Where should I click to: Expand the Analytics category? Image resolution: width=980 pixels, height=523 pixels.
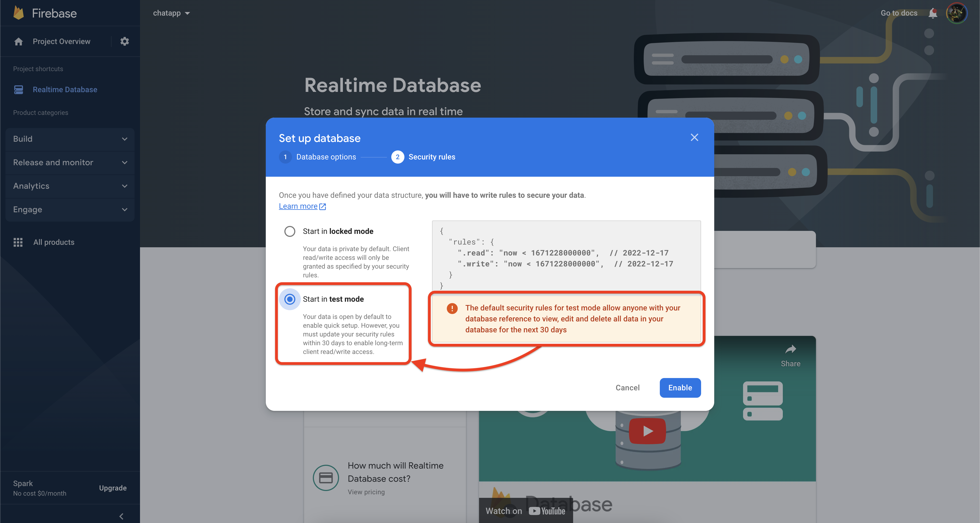(70, 186)
